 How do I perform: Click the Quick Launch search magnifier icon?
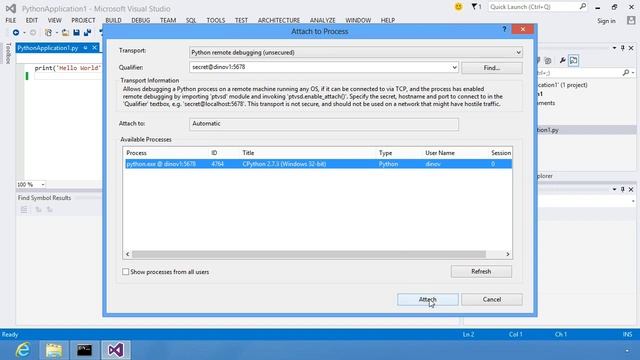[x=583, y=7]
